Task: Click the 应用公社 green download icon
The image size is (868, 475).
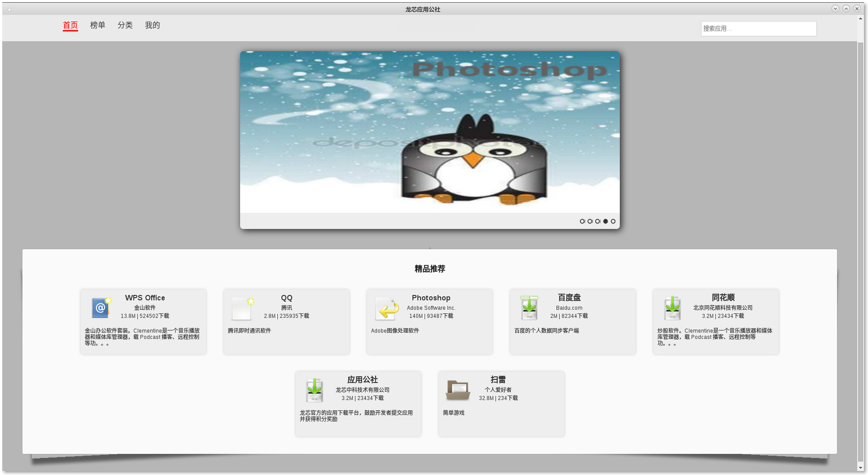Action: pyautogui.click(x=315, y=390)
